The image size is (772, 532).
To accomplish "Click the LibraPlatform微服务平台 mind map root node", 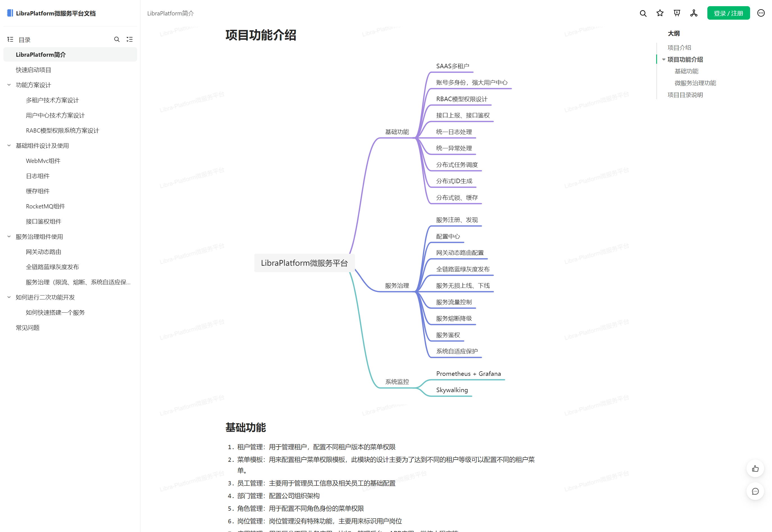I will [x=304, y=263].
